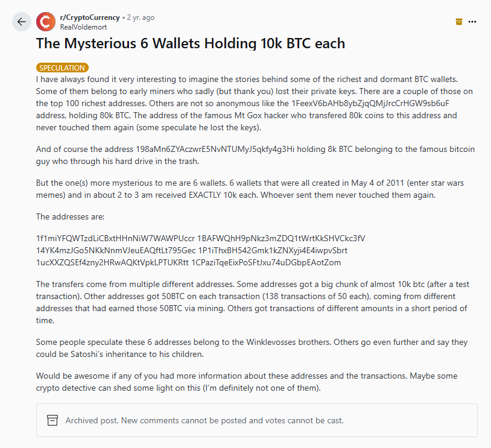Click wallet address starting with 1f1miYFQWTzd
491x448 pixels.
pyautogui.click(x=116, y=238)
